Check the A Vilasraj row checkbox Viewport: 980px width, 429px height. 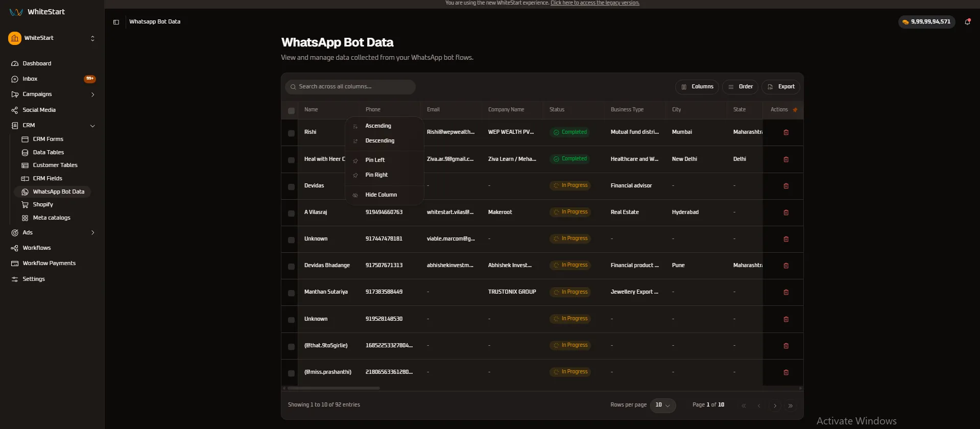click(x=291, y=213)
